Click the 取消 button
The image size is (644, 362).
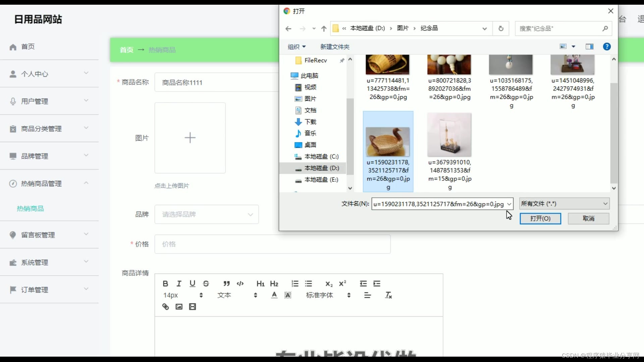[588, 219]
